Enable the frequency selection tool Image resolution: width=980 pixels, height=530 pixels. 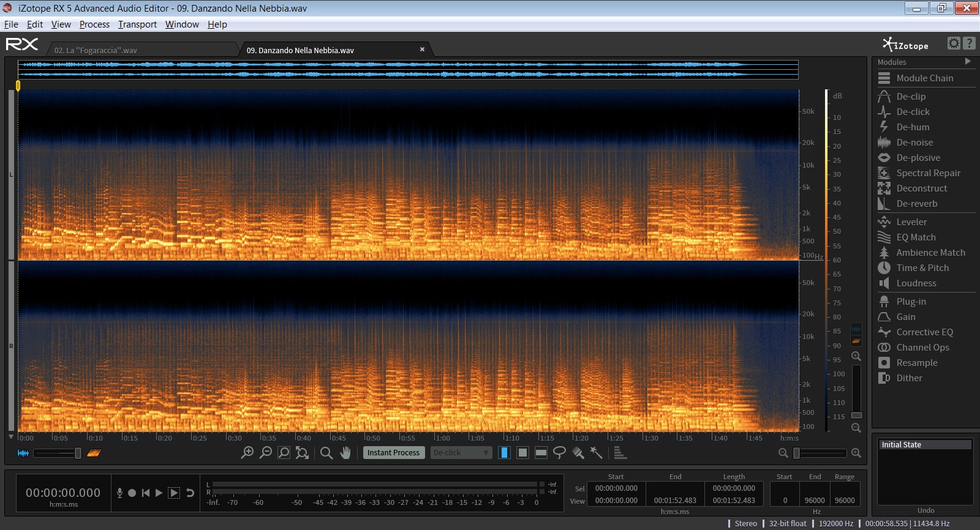pos(541,453)
